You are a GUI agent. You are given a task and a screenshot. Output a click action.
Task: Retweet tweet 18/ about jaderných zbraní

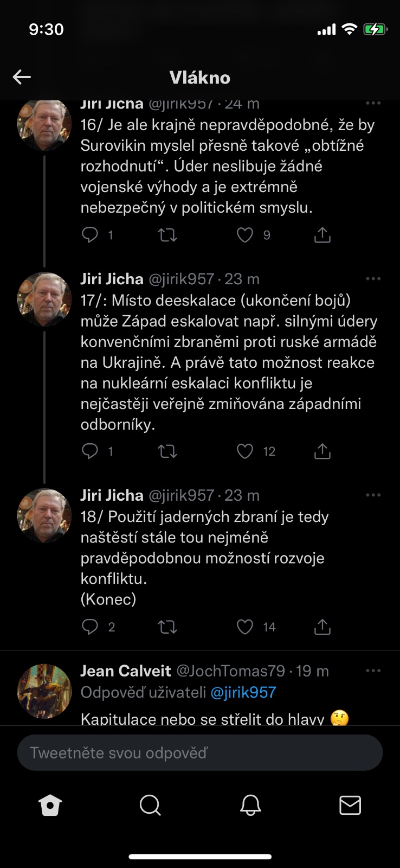coord(167,627)
